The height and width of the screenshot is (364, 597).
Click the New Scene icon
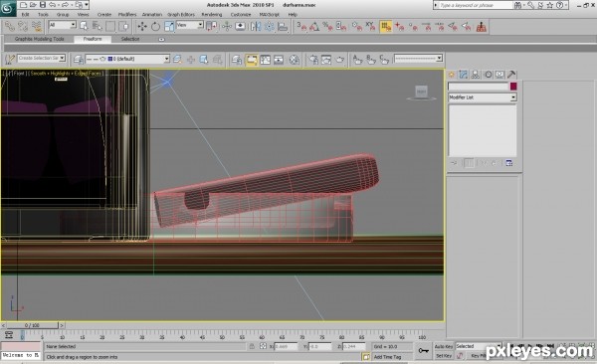click(x=24, y=5)
